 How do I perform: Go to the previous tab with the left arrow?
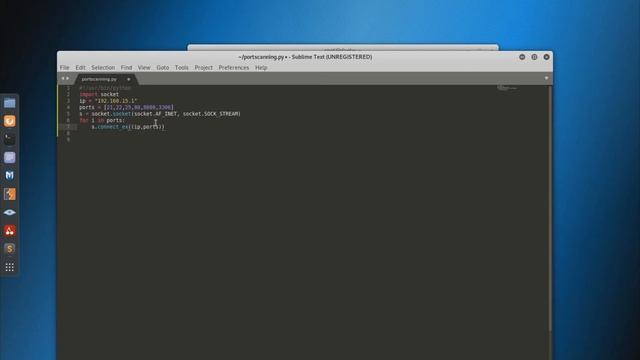coord(62,78)
